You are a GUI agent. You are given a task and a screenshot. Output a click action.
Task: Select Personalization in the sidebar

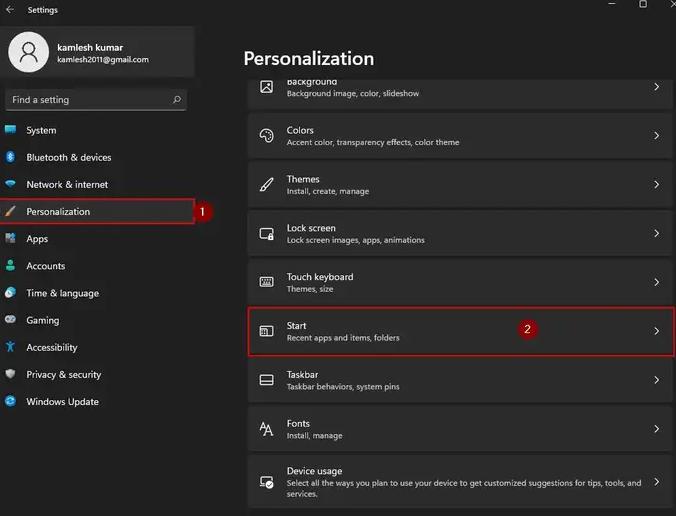(97, 211)
